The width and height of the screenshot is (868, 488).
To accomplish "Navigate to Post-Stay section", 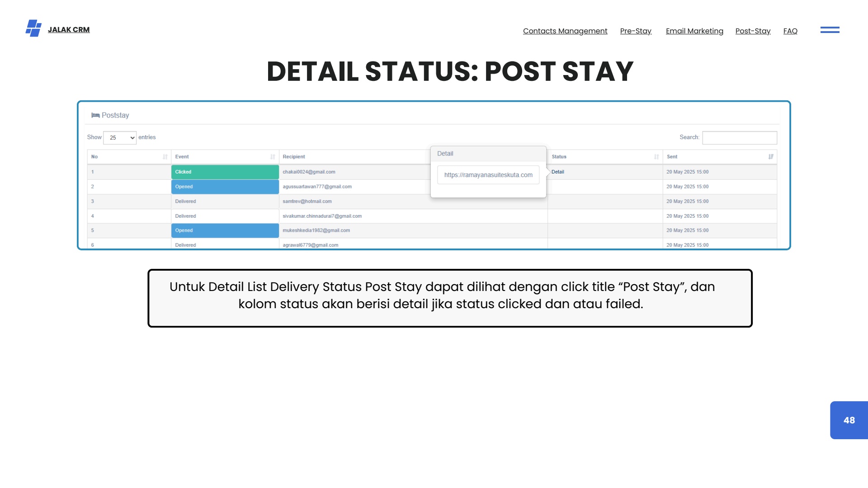I will (752, 31).
